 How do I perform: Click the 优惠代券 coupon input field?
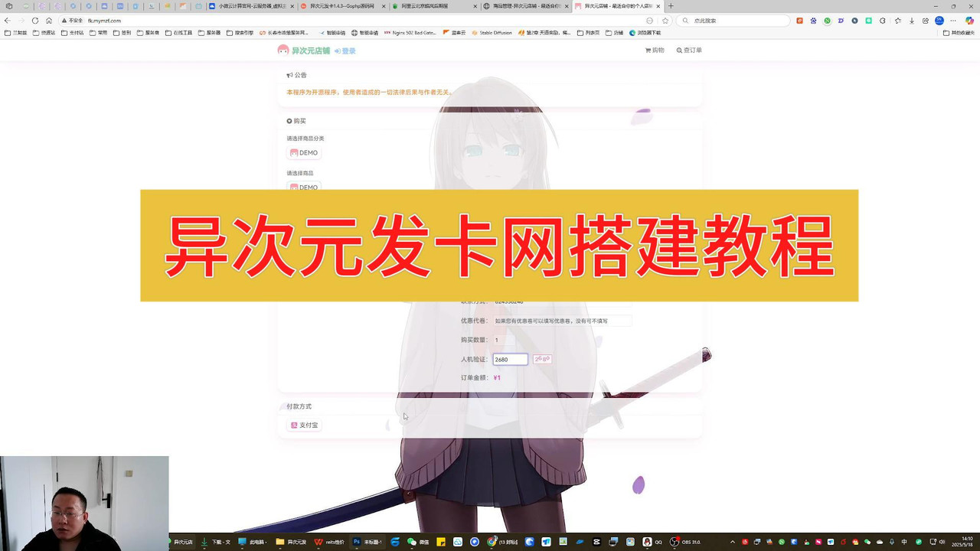[562, 321]
